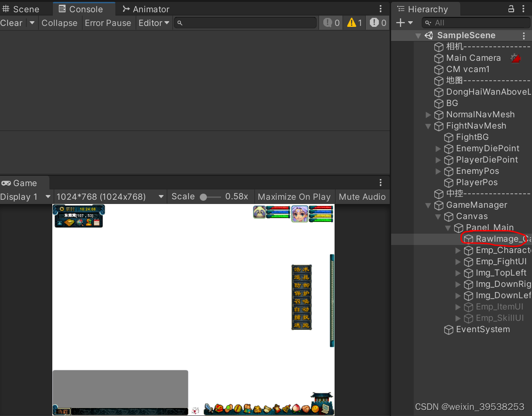Click the plus create-object button in Hierarchy
This screenshot has height=416, width=532.
pyautogui.click(x=401, y=23)
